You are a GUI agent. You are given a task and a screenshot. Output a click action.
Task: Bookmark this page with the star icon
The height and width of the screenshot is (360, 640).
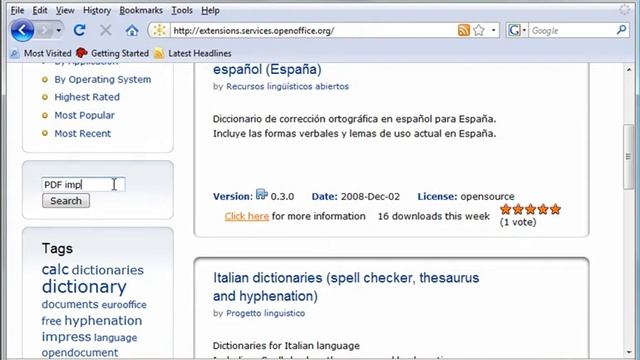[x=479, y=30]
